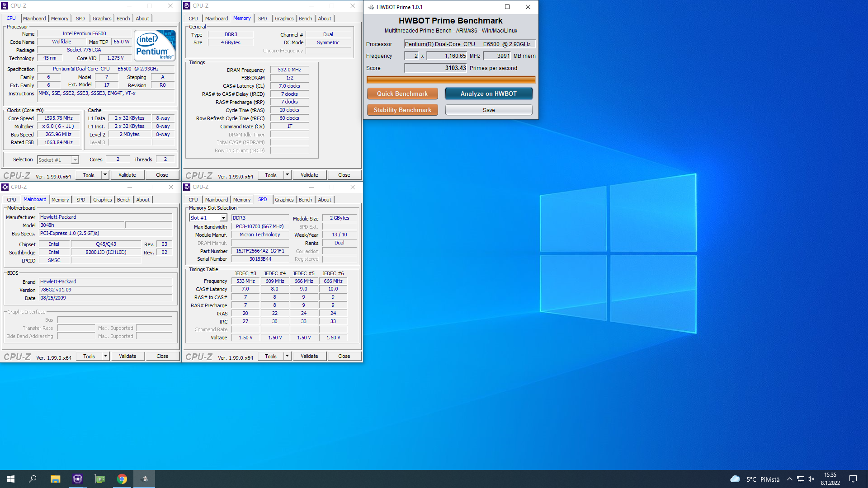The height and width of the screenshot is (488, 868).
Task: Click Max Bandwidth PC3-10700 (667 MHz)
Action: [260, 226]
